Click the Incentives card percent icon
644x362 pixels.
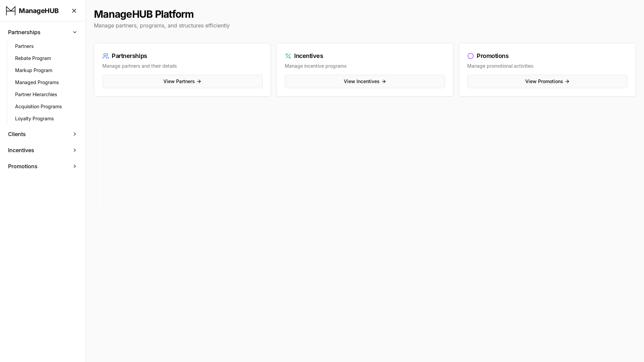288,56
